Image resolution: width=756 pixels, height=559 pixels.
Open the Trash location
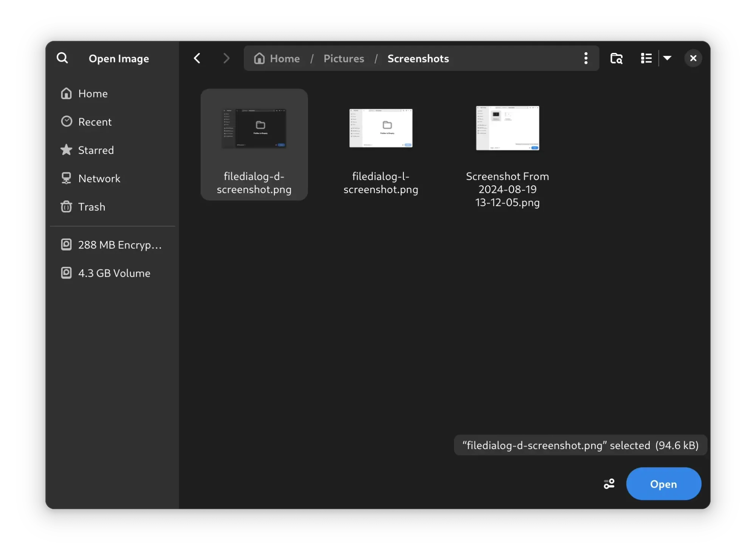(91, 206)
